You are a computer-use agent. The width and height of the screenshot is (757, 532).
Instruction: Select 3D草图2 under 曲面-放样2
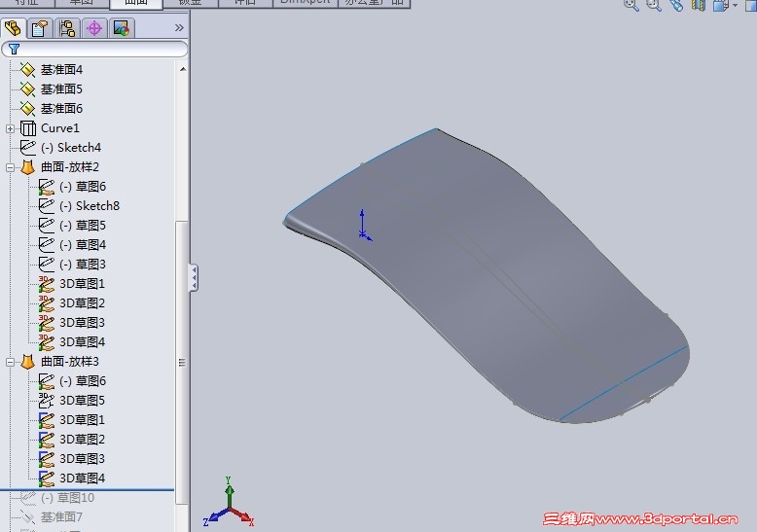click(82, 303)
